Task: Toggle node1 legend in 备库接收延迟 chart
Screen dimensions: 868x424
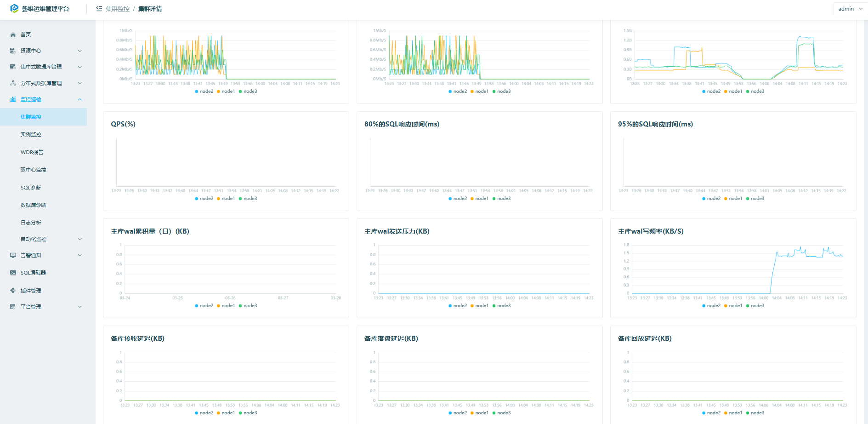Action: tap(226, 413)
